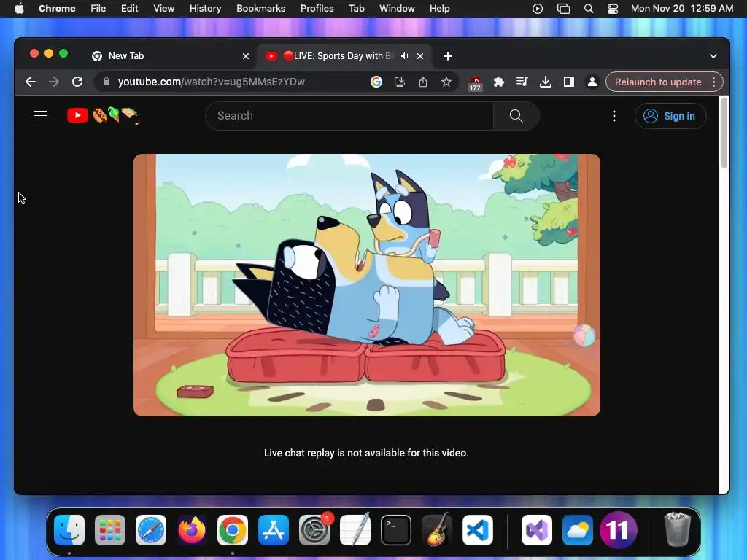Click the youtube.com address bar URL

click(212, 82)
